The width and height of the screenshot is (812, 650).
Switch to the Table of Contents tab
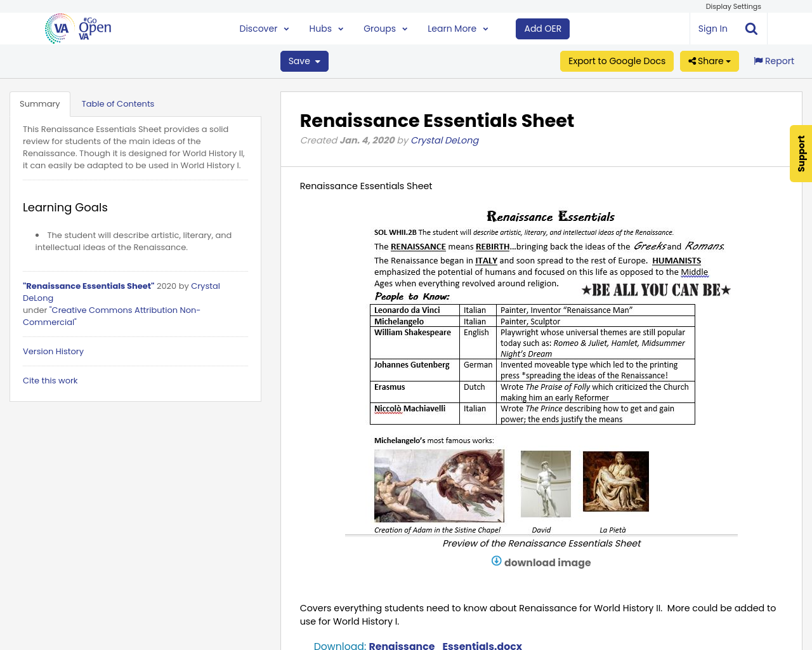tap(117, 103)
